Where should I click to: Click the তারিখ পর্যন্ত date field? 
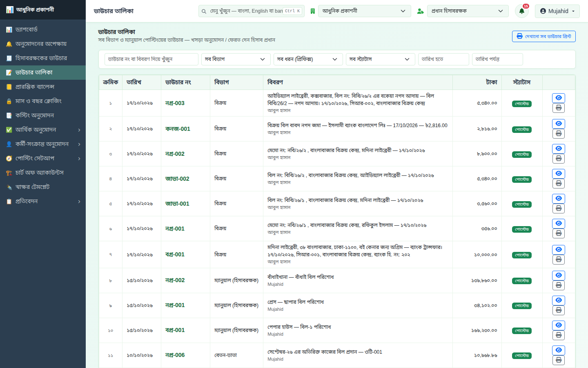tap(497, 59)
